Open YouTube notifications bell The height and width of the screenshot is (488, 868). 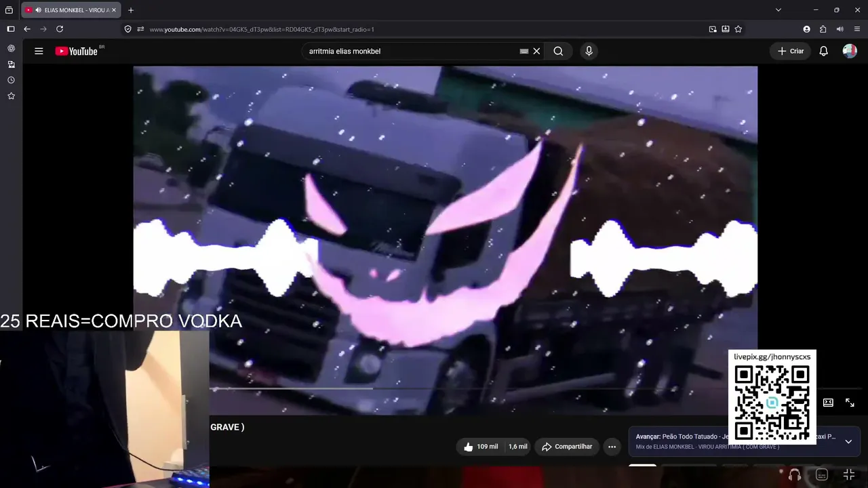pyautogui.click(x=823, y=51)
